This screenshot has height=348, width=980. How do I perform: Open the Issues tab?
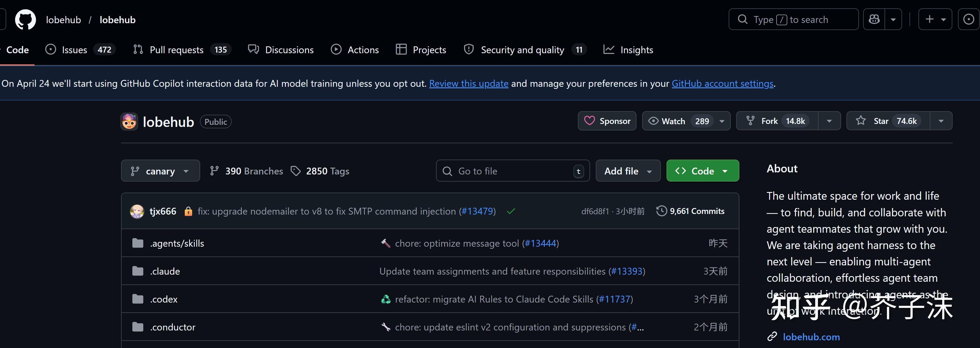(80, 50)
